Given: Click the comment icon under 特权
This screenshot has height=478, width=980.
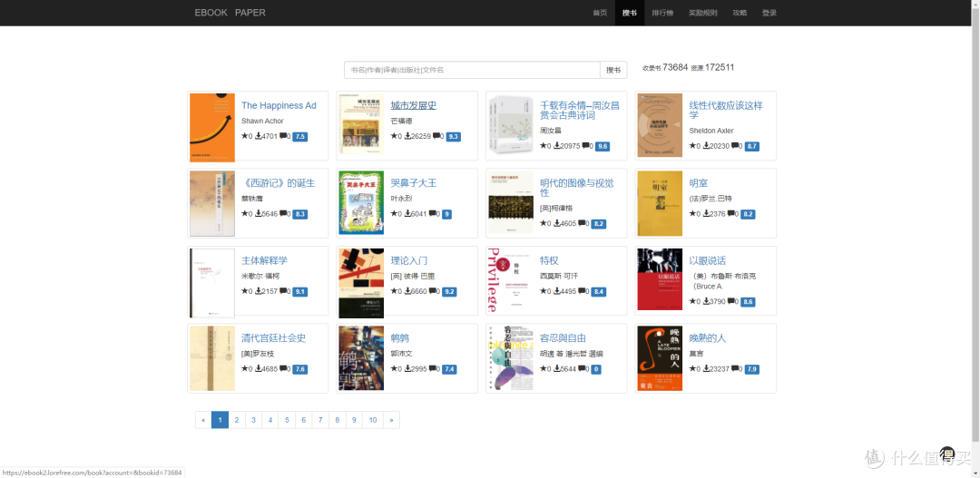Looking at the screenshot, I should 583,291.
